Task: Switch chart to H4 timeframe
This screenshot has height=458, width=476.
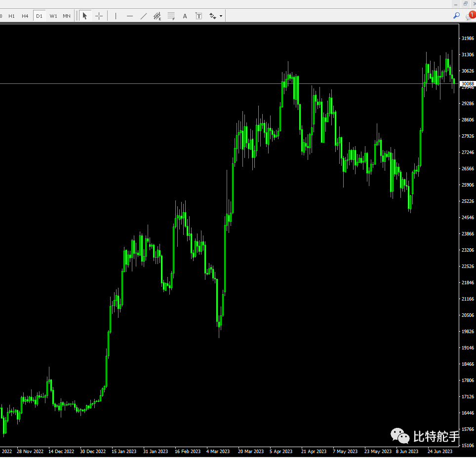Action: point(25,16)
